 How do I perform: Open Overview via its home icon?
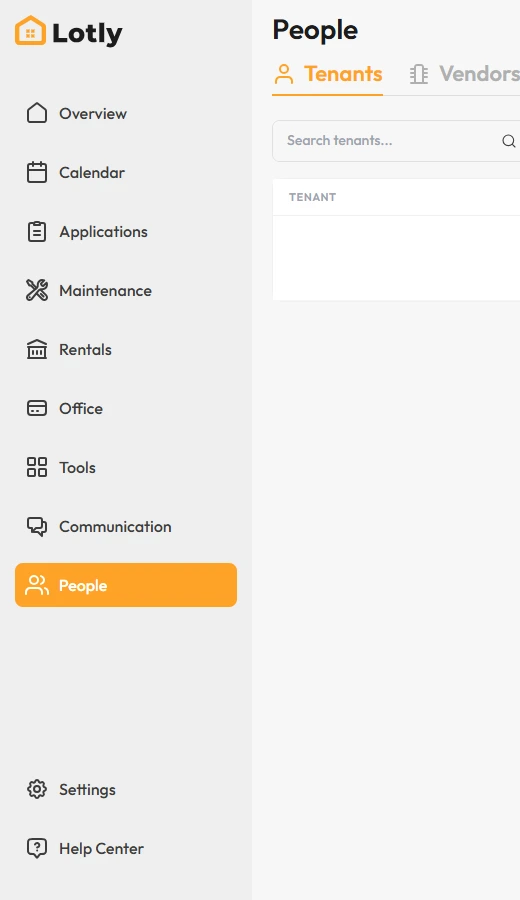(x=37, y=113)
